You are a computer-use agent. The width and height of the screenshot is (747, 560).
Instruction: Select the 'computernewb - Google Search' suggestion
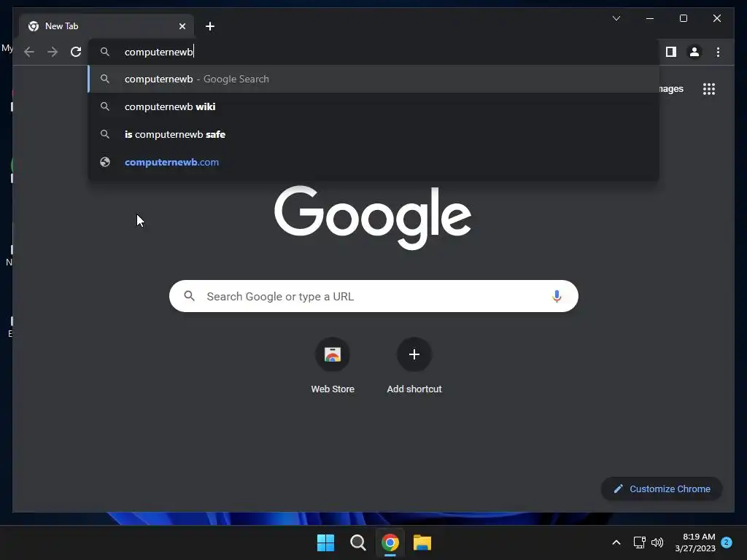[373, 79]
